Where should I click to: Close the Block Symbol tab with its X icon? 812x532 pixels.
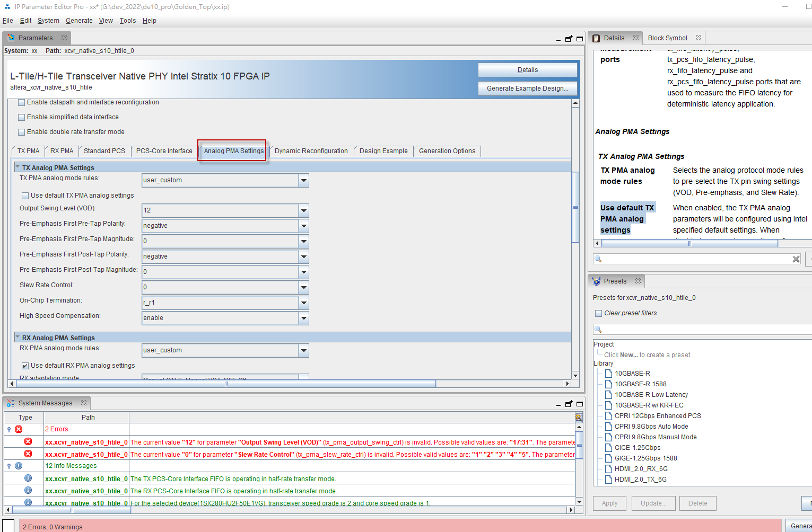(x=699, y=38)
